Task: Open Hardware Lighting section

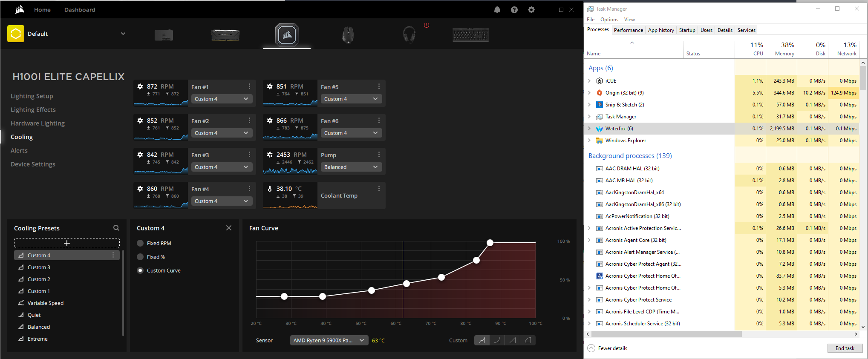Action: 37,123
